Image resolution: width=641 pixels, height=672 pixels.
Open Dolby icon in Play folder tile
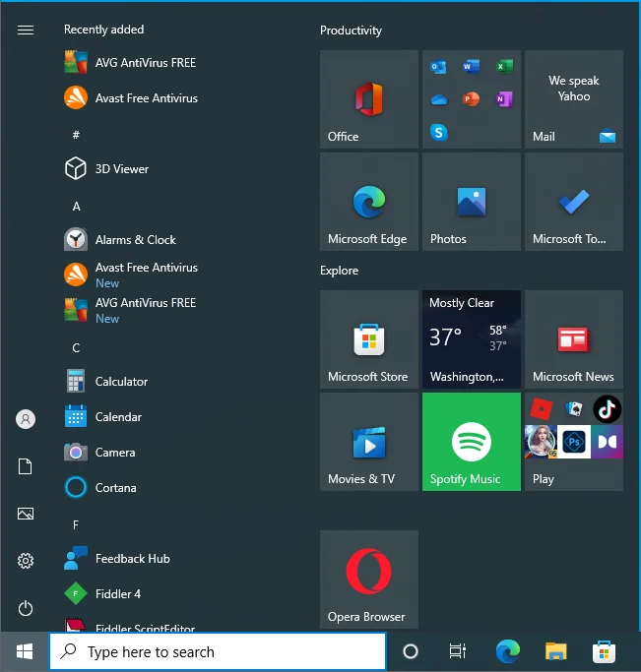608,442
